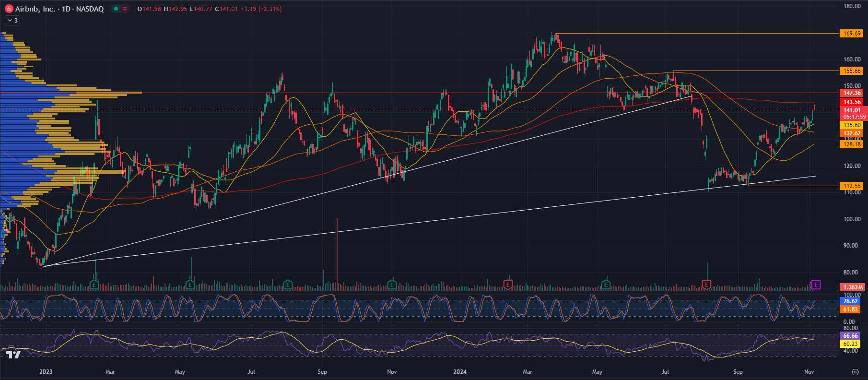Click the 128.18 orange price label
Viewport: 868px width, 380px height.
click(852, 144)
